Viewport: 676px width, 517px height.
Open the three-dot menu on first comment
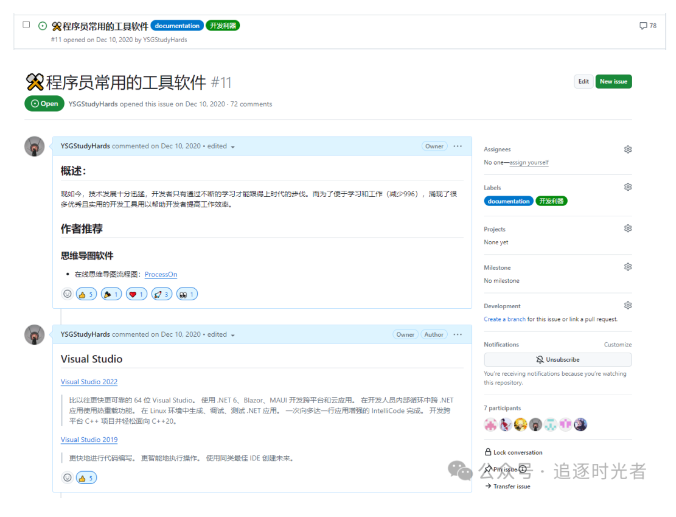click(458, 146)
